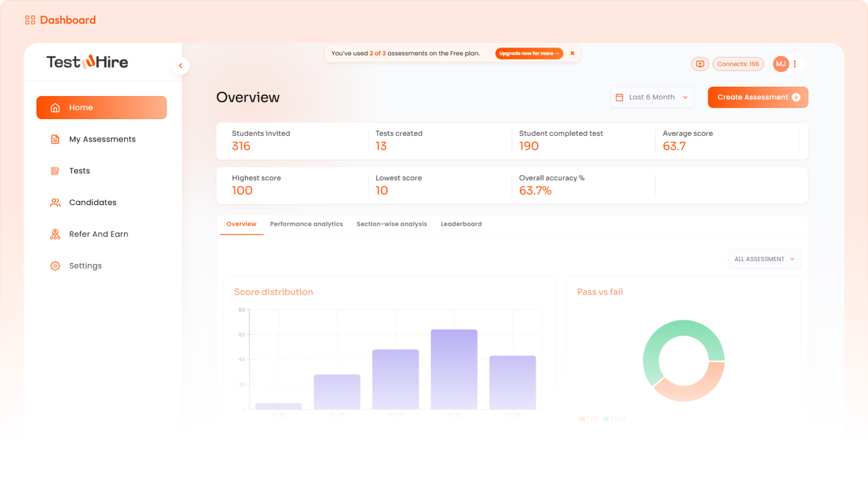Click the Tests icon in sidebar
The height and width of the screenshot is (495, 868).
[x=55, y=171]
